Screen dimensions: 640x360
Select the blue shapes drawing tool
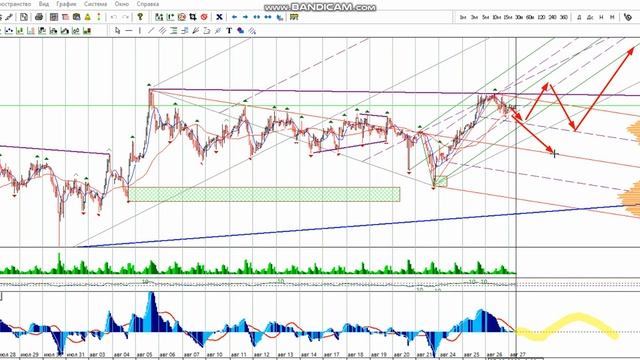tap(240, 31)
